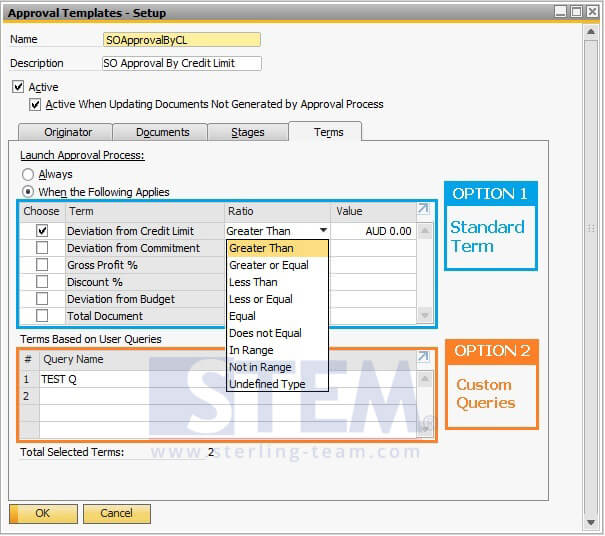This screenshot has height=536, width=605.
Task: Check the Total Document term
Action: point(42,316)
